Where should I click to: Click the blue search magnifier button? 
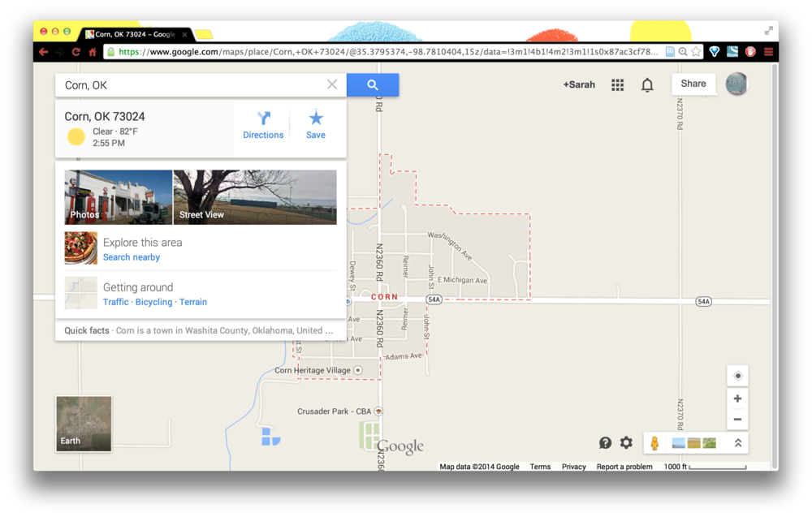[x=373, y=85]
